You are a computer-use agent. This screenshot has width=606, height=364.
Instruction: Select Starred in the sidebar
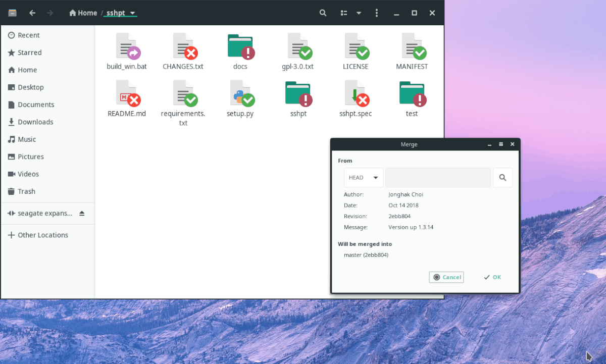click(x=48, y=53)
